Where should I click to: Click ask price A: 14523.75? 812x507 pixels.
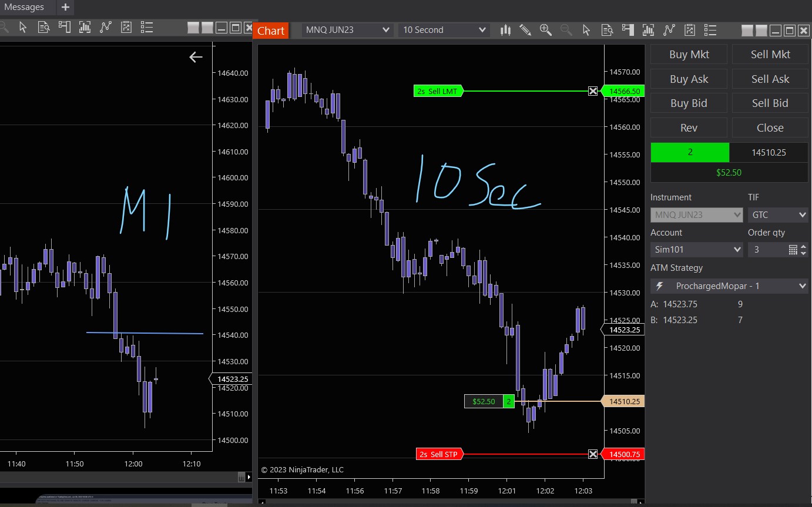[x=674, y=304]
